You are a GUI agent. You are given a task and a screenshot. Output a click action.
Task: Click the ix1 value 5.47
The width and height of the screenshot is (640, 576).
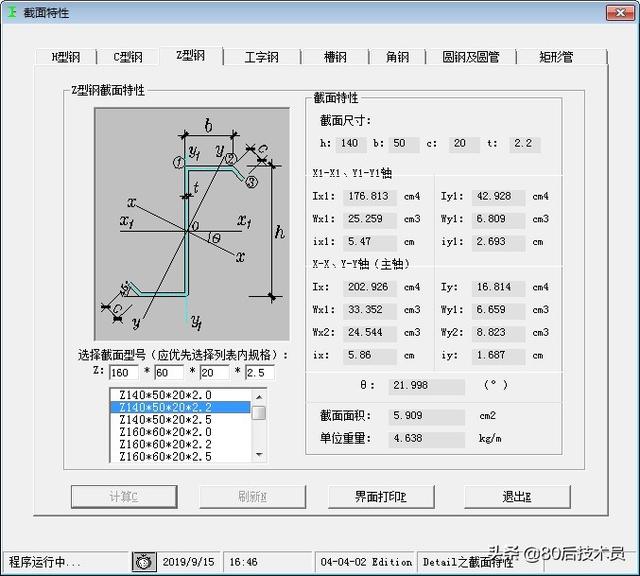pyautogui.click(x=370, y=242)
